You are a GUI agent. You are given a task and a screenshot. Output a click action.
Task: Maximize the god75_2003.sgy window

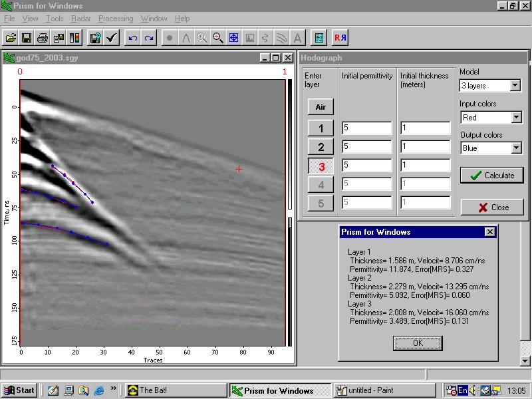pyautogui.click(x=275, y=58)
